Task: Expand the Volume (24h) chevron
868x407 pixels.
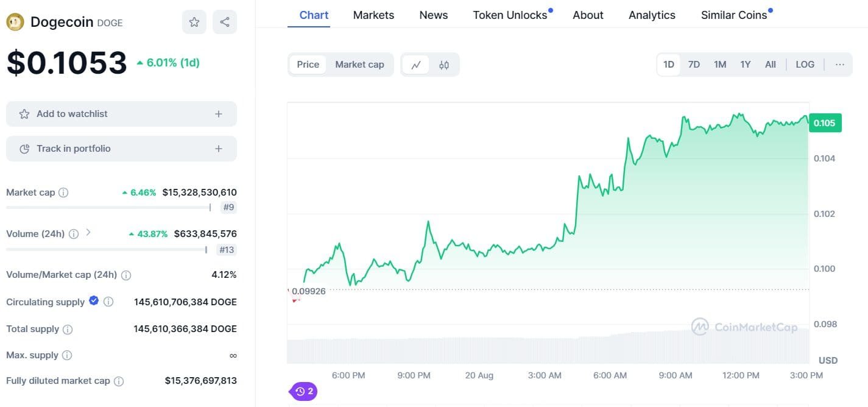Action: coord(88,232)
